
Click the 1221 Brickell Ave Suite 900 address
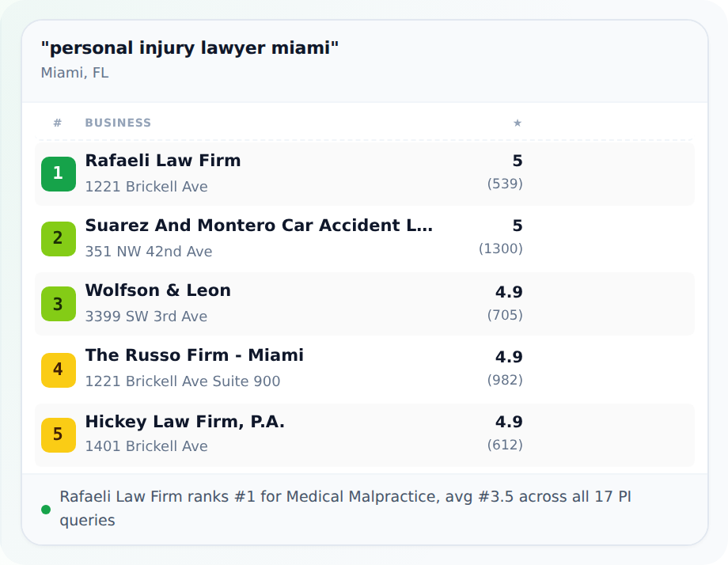tap(183, 381)
